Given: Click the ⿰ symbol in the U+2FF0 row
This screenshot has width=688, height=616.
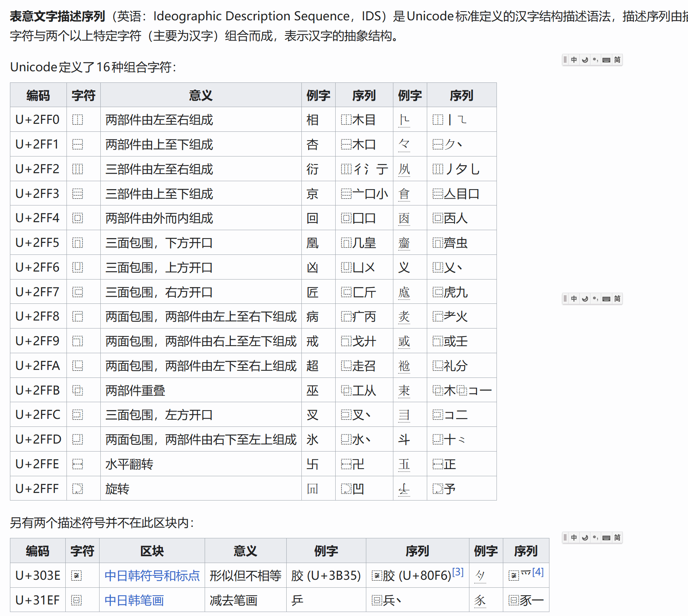Looking at the screenshot, I should click(78, 119).
